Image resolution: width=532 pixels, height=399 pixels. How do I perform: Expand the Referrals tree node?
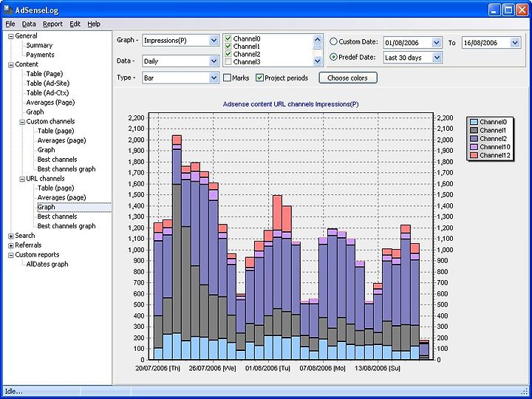[x=11, y=245]
